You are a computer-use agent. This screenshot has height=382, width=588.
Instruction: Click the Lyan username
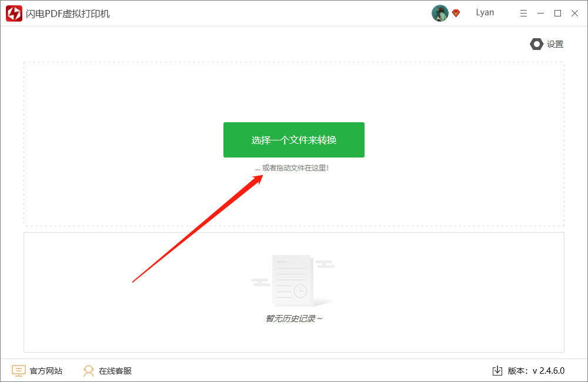click(485, 13)
